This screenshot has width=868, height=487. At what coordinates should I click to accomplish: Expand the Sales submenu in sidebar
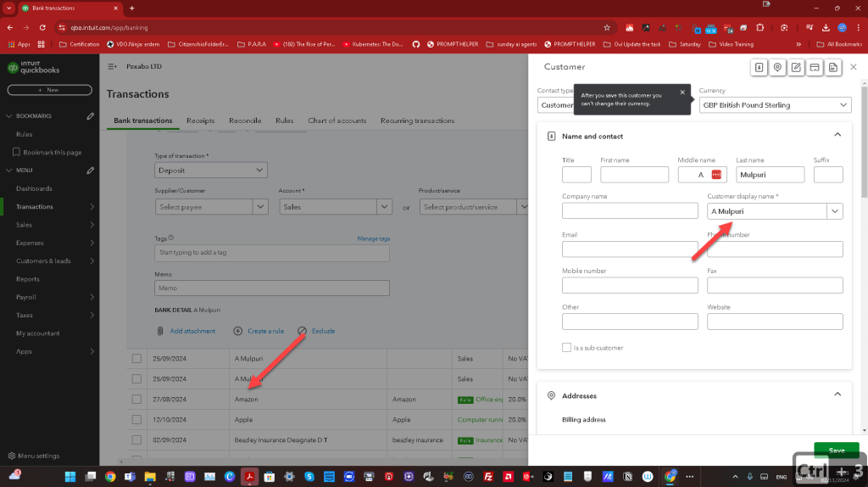click(92, 225)
